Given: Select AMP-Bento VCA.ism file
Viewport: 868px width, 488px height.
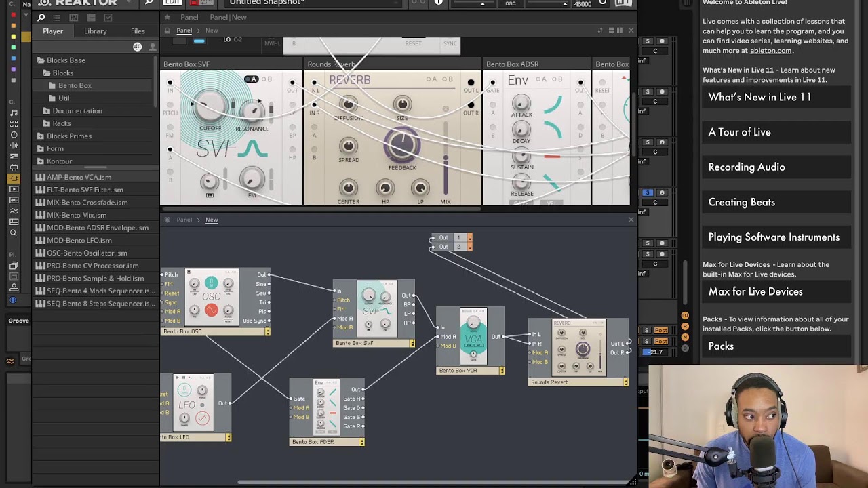Looking at the screenshot, I should point(79,178).
